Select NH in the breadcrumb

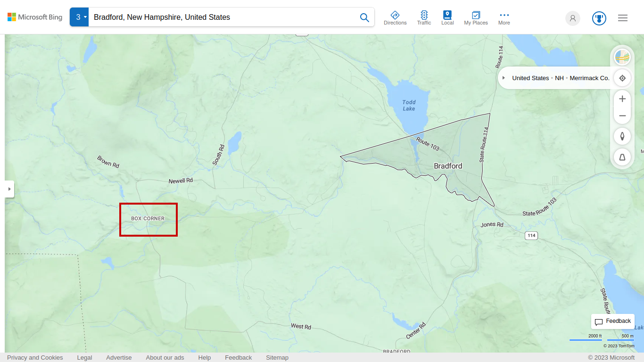[x=559, y=78]
